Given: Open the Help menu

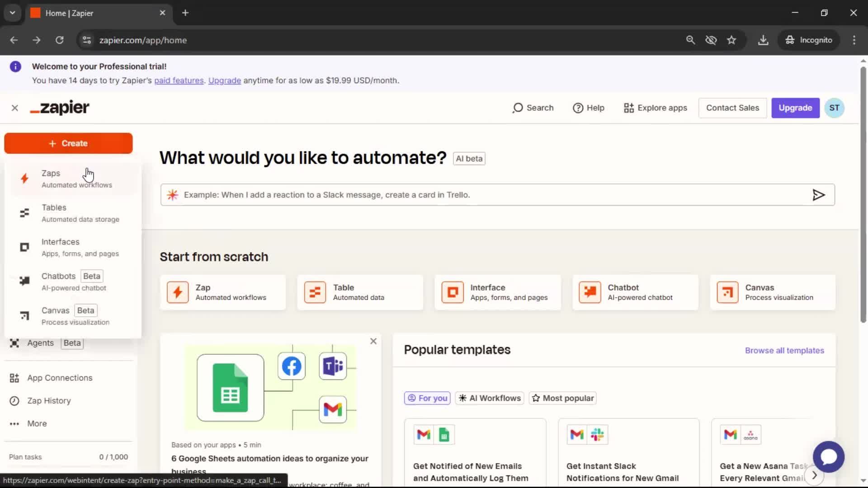Looking at the screenshot, I should (588, 108).
